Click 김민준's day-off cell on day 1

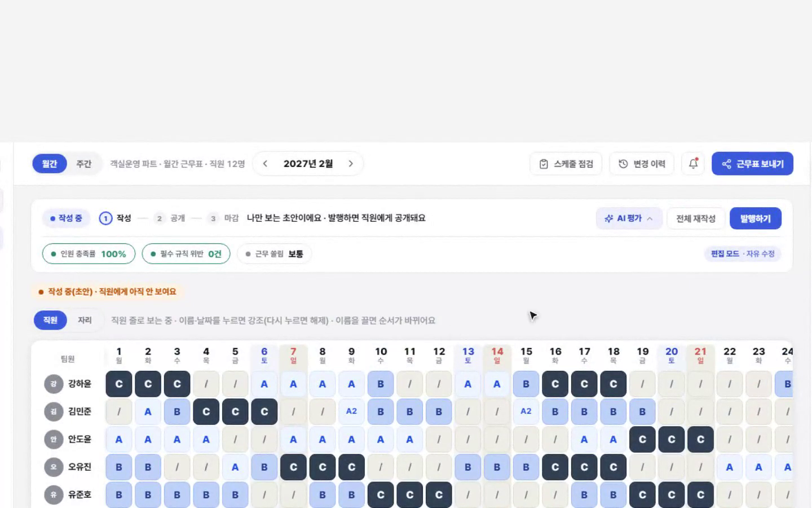click(119, 411)
